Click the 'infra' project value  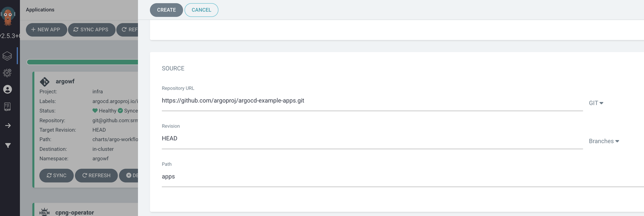tap(98, 92)
